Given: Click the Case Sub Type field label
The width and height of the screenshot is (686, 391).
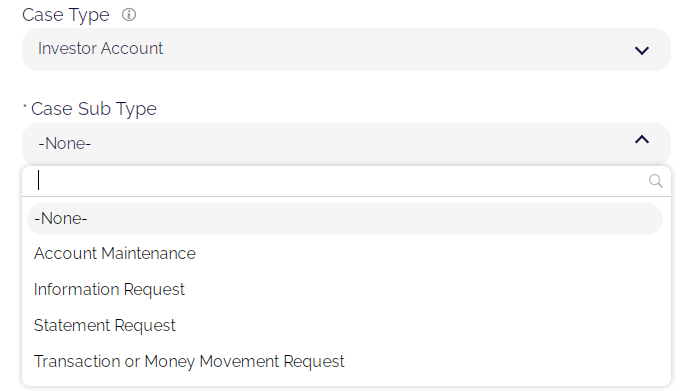Looking at the screenshot, I should click(94, 109).
